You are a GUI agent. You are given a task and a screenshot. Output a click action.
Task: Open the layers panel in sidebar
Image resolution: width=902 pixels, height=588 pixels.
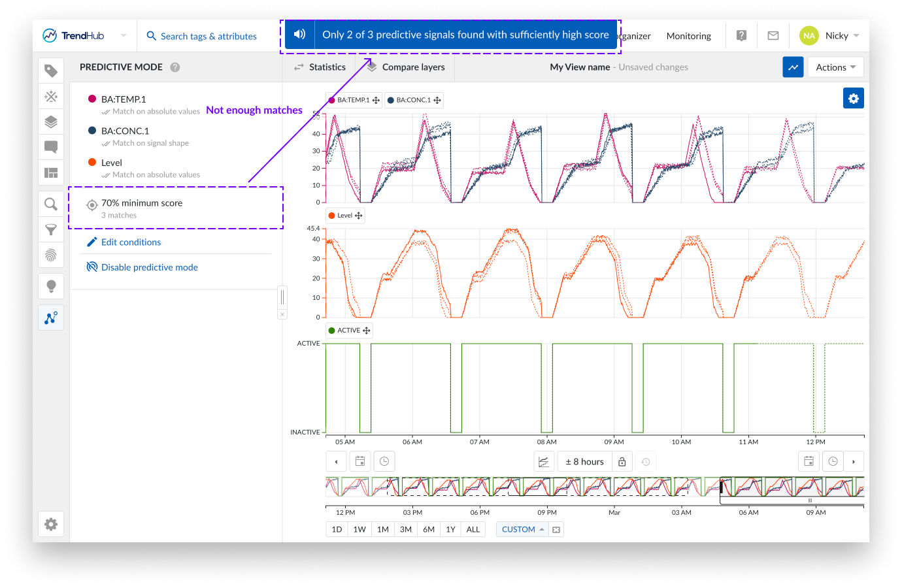tap(51, 122)
